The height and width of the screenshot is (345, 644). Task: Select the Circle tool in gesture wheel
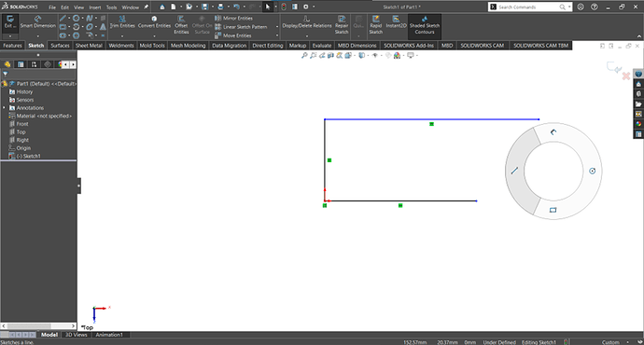(x=593, y=171)
